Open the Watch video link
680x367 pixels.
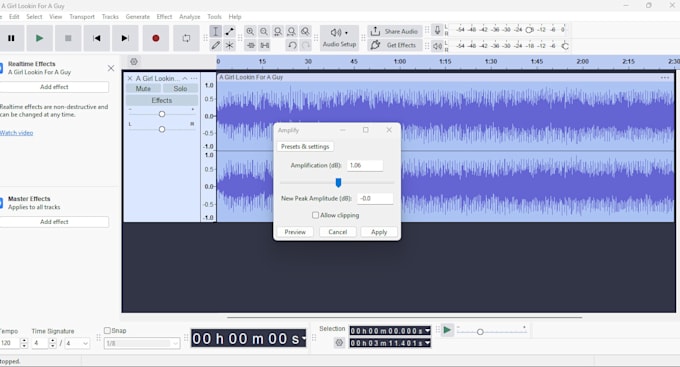(16, 133)
